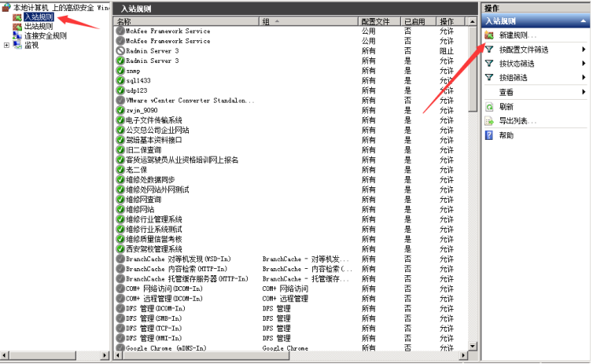This screenshot has height=364, width=593.
Task: Click blocked icon of Radmin Server 3 rule
Action: pyautogui.click(x=120, y=50)
